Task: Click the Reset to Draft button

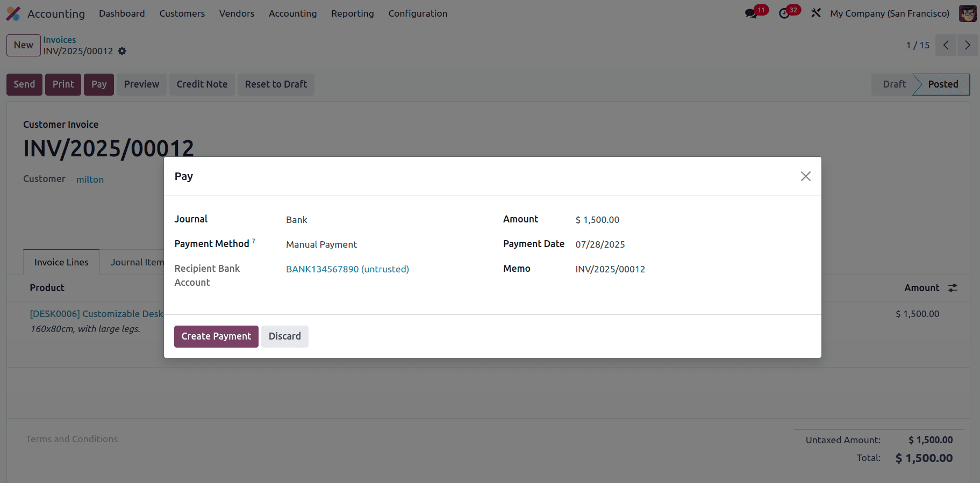Action: (276, 84)
